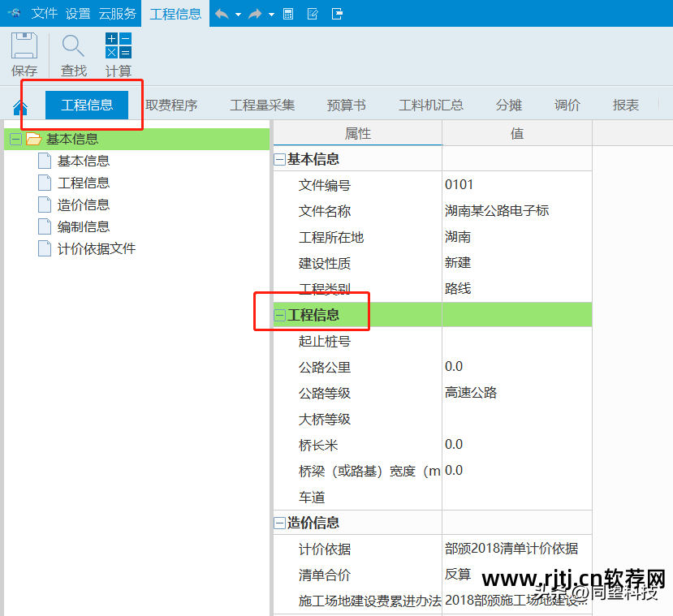673x616 pixels.
Task: Run the 计算 calculate tool
Action: click(x=119, y=54)
